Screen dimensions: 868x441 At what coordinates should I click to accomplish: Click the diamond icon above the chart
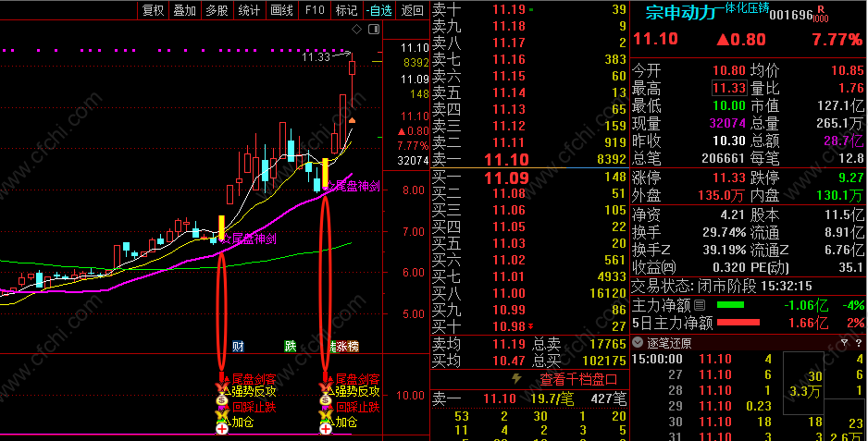pyautogui.click(x=357, y=29)
